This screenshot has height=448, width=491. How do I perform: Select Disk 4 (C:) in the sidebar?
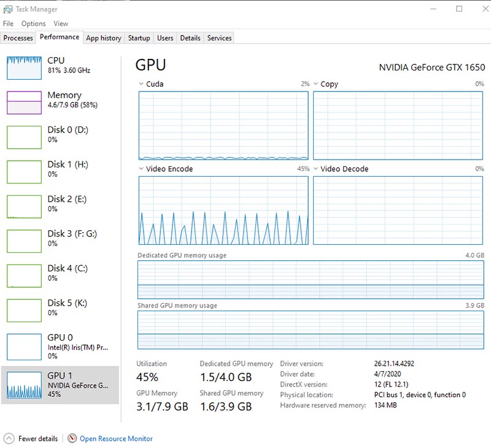(x=60, y=276)
